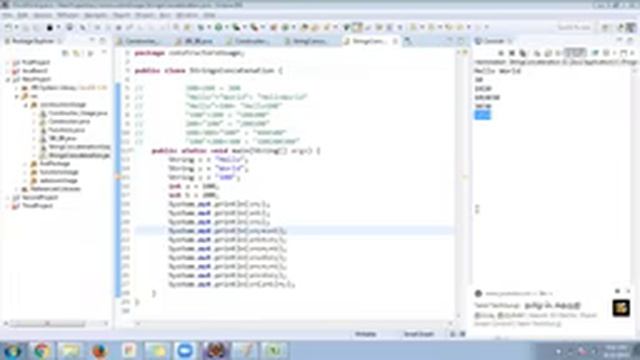This screenshot has width=640, height=360.
Task: Click Collapse All in Package Explorer
Action: (65, 53)
